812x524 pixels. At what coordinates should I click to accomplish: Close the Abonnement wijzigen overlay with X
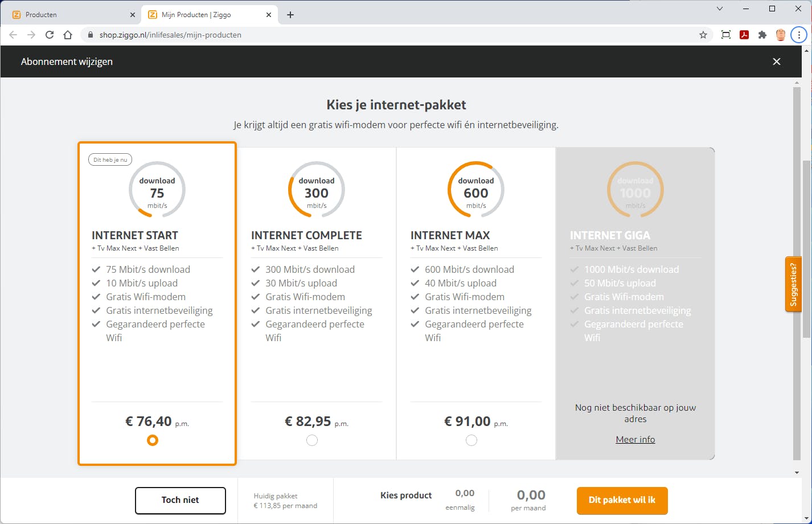776,62
